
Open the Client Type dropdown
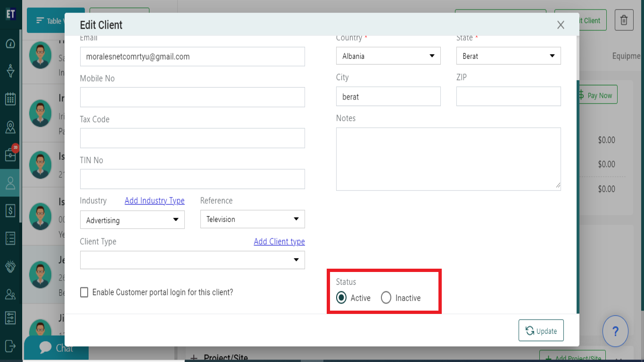192,260
